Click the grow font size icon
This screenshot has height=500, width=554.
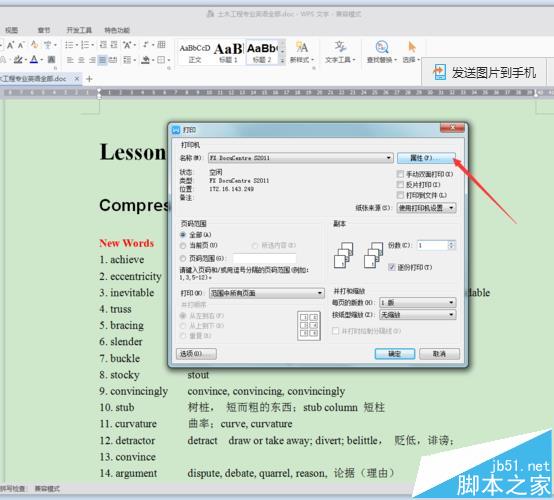10,45
